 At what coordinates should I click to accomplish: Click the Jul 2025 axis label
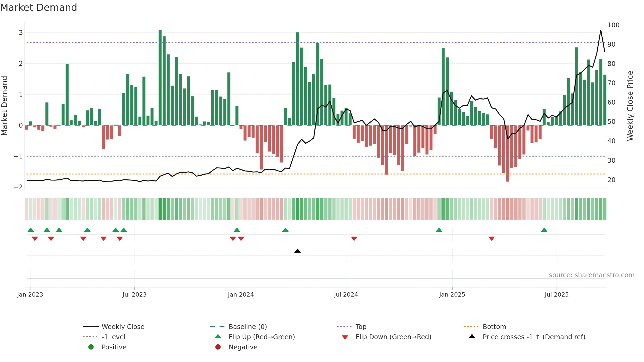pyautogui.click(x=557, y=294)
